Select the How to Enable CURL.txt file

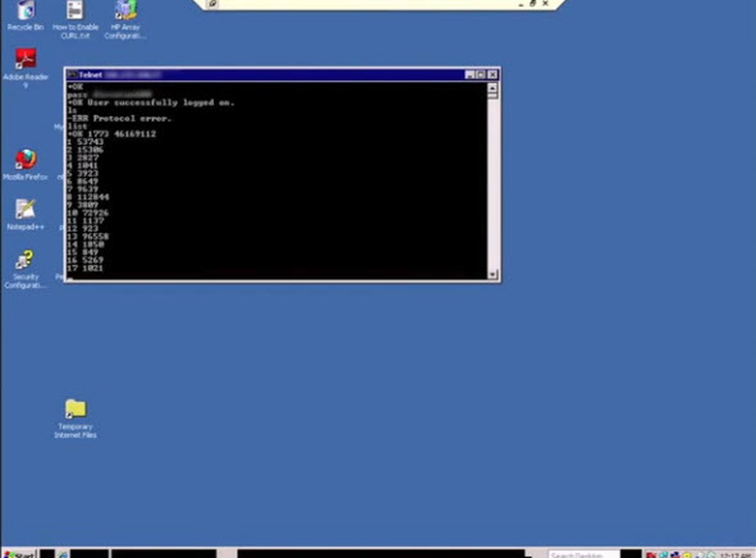tap(75, 19)
